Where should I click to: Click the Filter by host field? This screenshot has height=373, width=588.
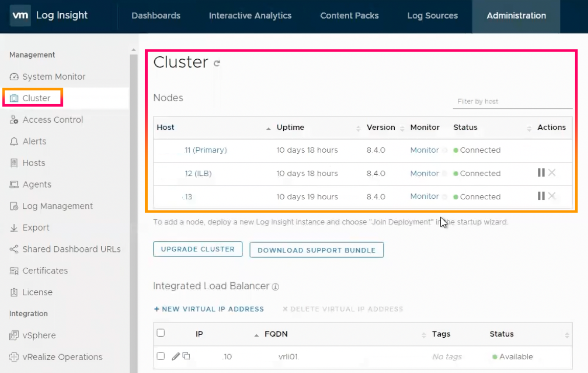click(512, 102)
